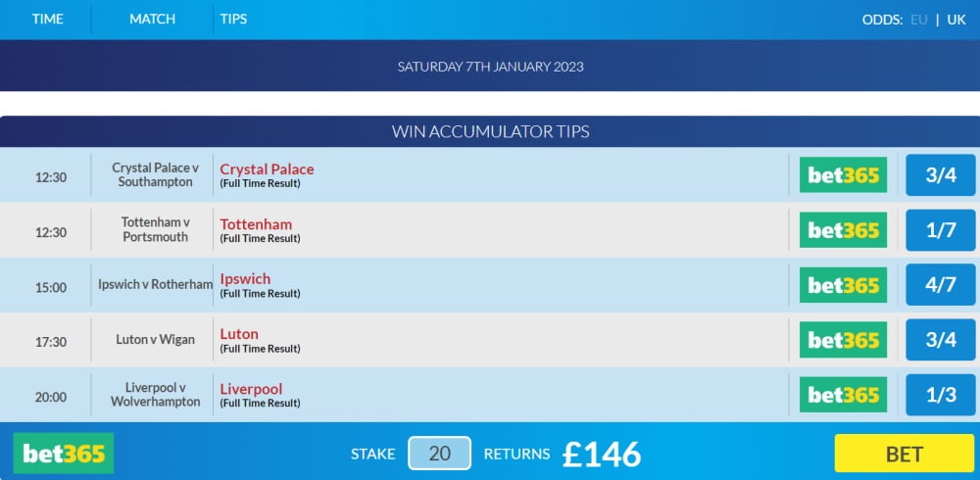Click bet365 logo in Ipswich row
980x480 pixels.
point(843,285)
